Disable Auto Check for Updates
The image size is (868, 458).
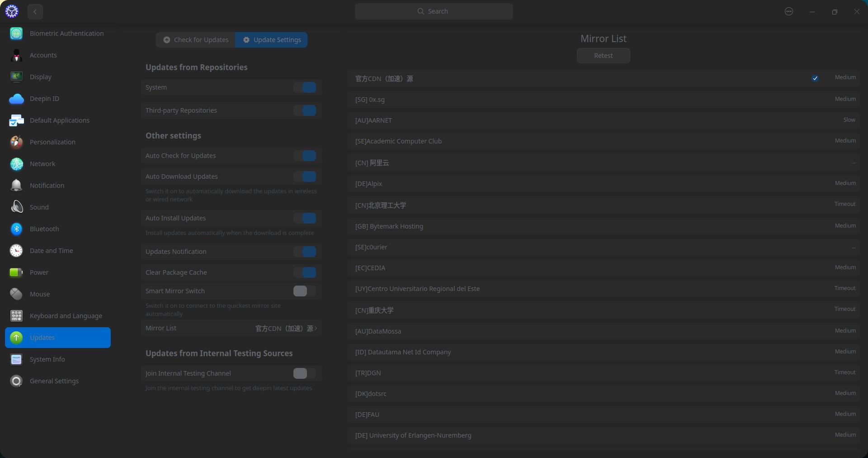pyautogui.click(x=305, y=156)
